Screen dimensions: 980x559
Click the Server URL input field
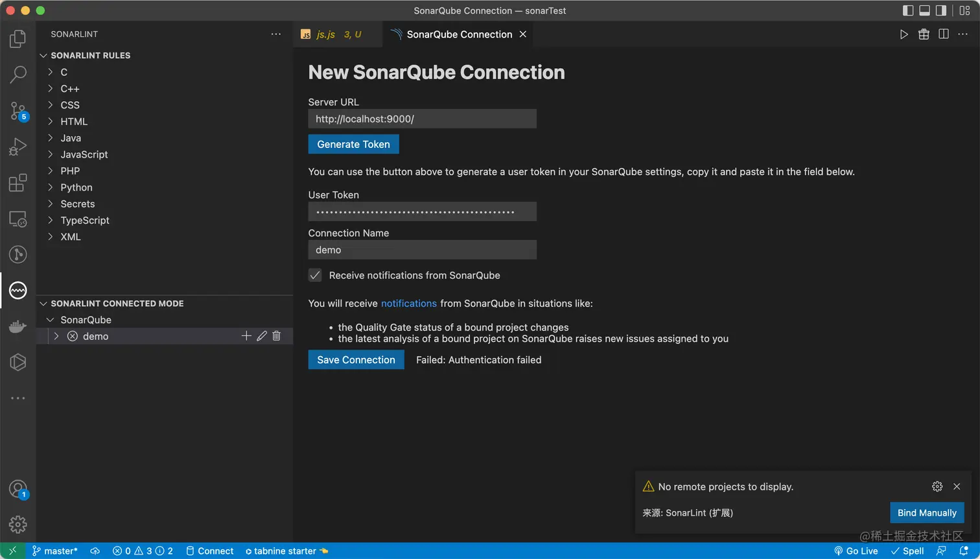(422, 119)
